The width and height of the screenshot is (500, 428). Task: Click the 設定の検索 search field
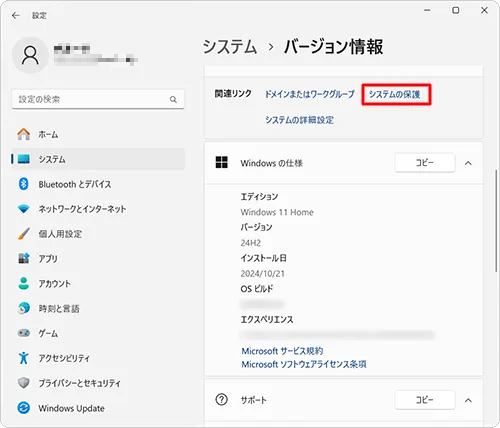(x=98, y=99)
